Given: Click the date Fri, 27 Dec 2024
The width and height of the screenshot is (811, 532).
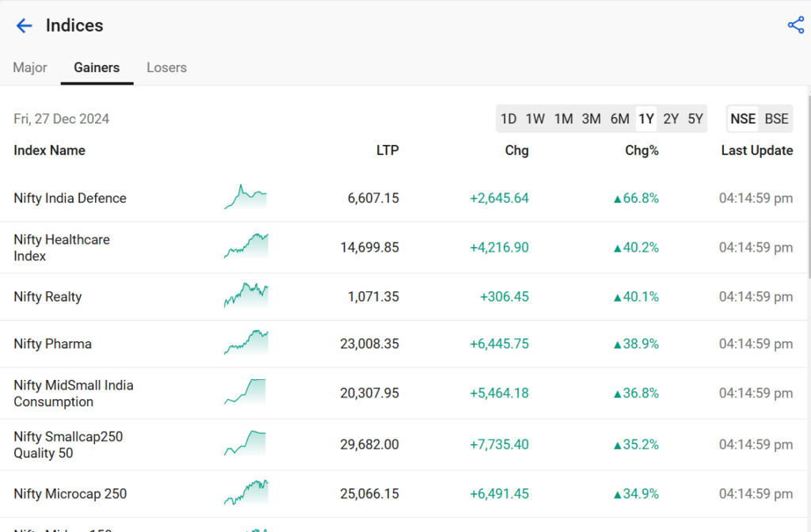Looking at the screenshot, I should 62,119.
